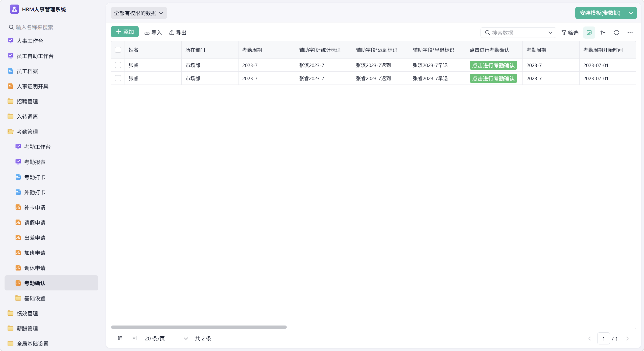
Task: Click 考勤周期开始时间 column header
Action: coord(608,50)
